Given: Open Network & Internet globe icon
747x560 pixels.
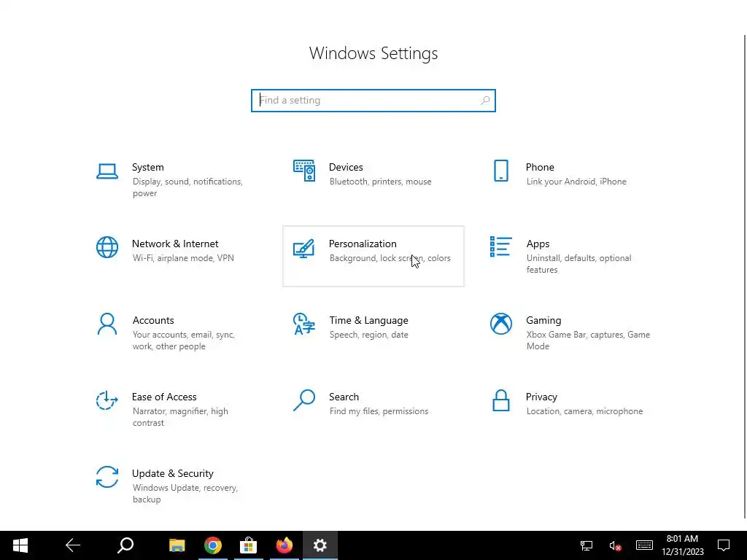Looking at the screenshot, I should click(107, 247).
